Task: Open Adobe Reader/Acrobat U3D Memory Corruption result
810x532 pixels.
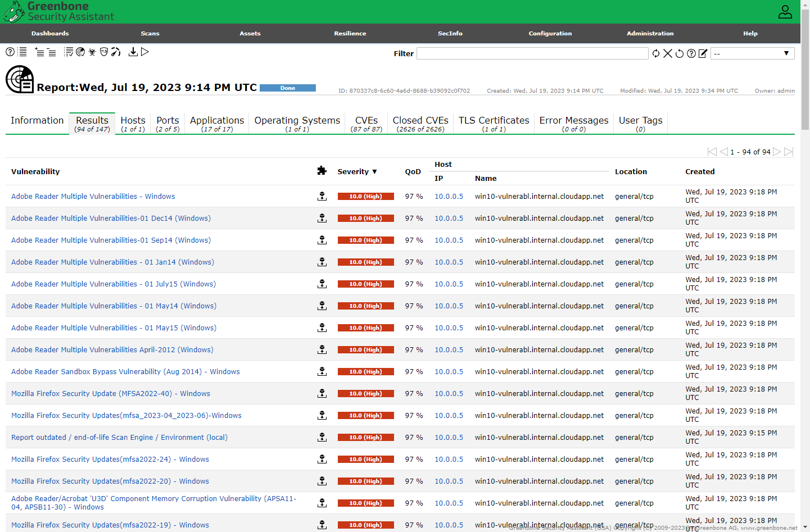Action: (153, 503)
